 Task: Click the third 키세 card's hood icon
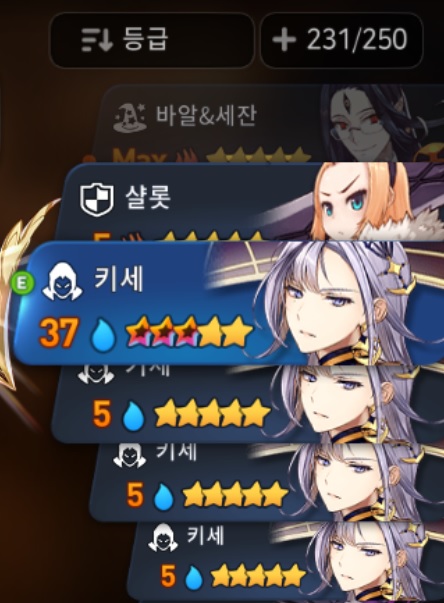tap(130, 455)
